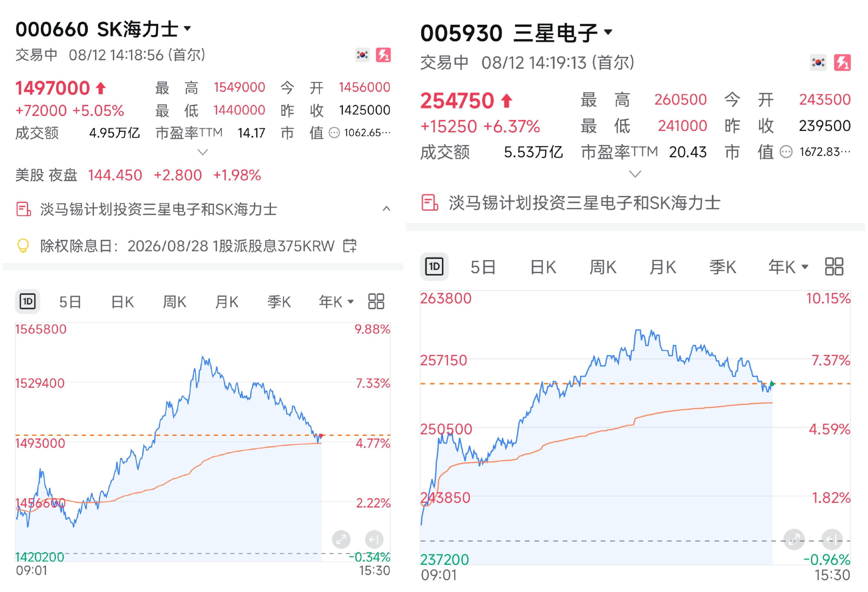Open 淡马锡 news headline in SK海力士 panel
Image resolution: width=868 pixels, height=592 pixels.
coord(158,209)
